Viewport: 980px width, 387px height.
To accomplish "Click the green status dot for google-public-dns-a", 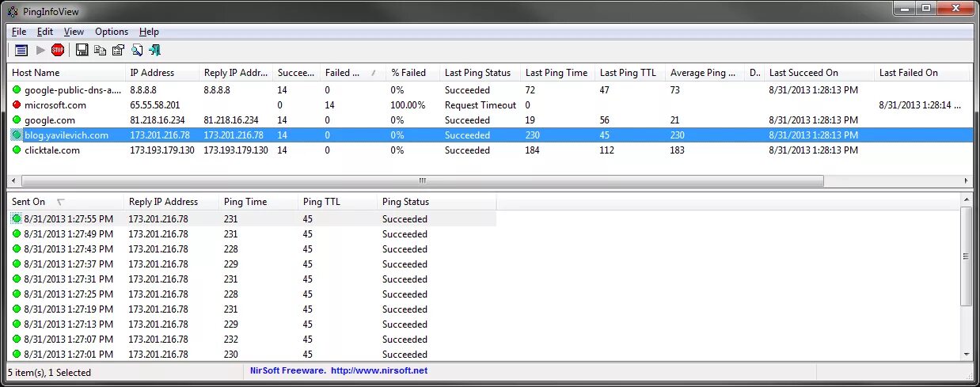I will pos(17,89).
